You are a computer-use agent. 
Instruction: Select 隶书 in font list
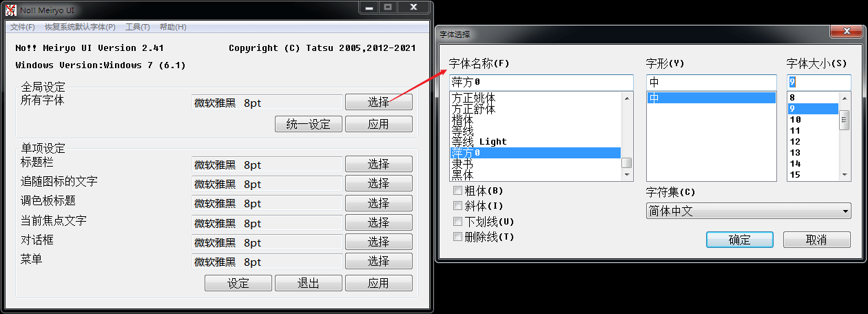coord(535,164)
